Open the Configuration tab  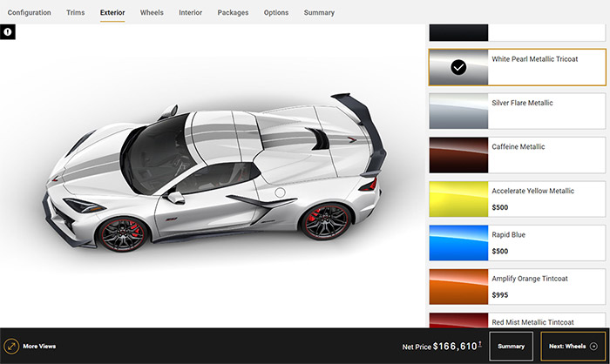click(x=29, y=13)
